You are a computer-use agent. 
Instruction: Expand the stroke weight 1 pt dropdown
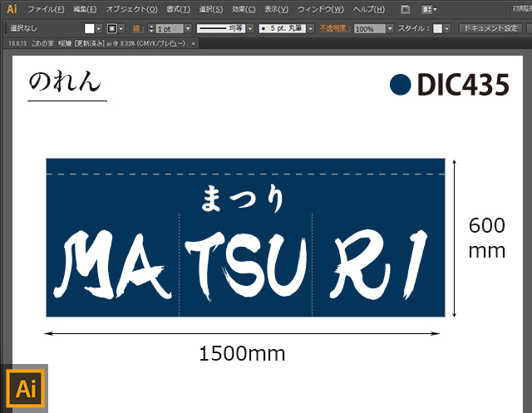click(188, 28)
